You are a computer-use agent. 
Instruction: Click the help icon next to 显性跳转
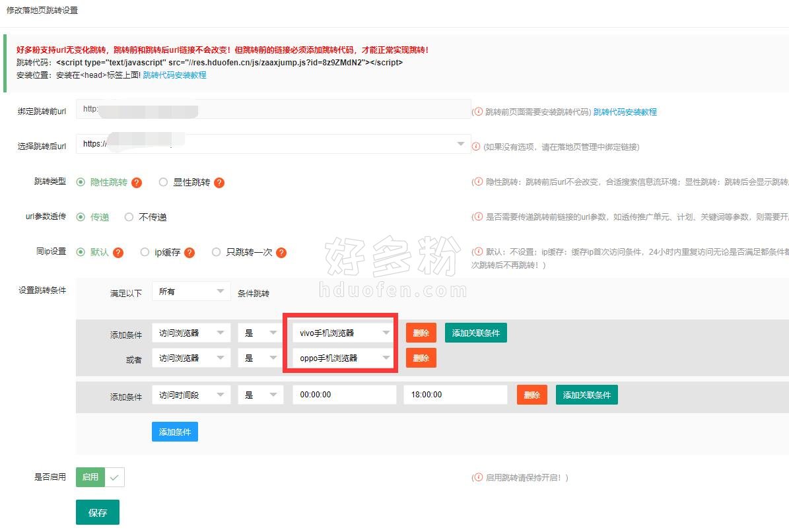[219, 183]
